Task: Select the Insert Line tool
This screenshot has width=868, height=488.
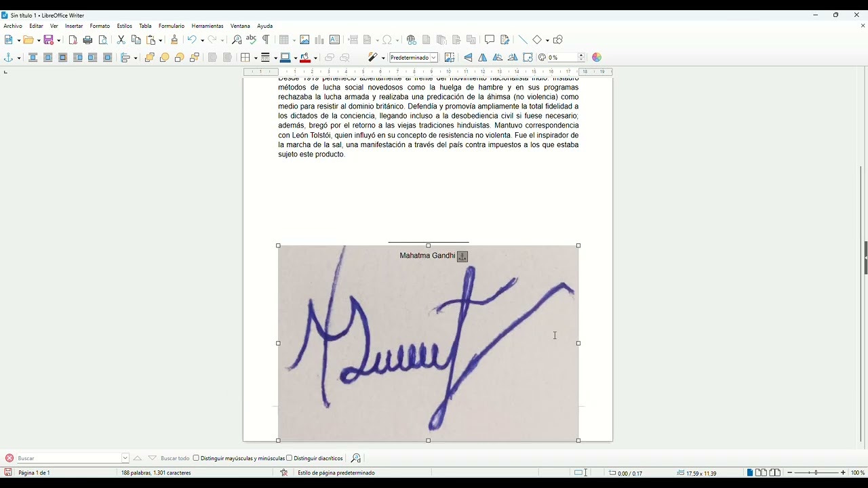Action: 523,40
